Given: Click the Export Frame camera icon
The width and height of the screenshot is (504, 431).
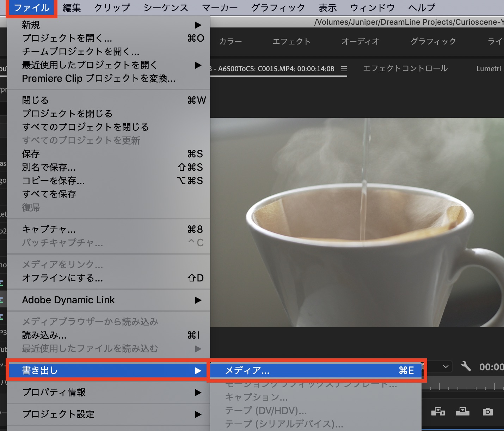Looking at the screenshot, I should click(487, 411).
